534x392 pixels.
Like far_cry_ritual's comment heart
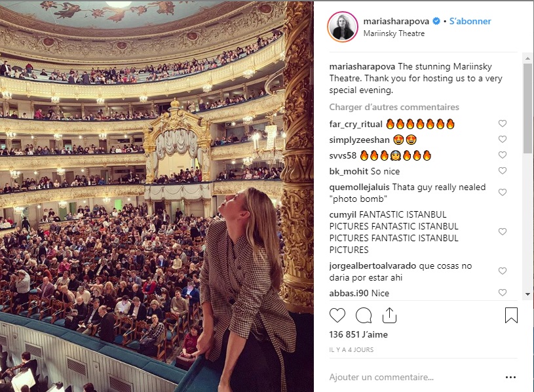[x=503, y=123]
